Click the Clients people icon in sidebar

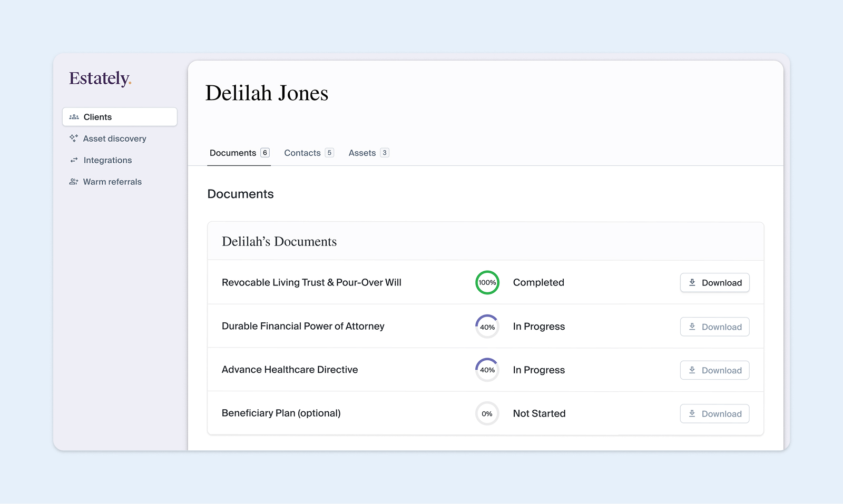click(x=74, y=117)
